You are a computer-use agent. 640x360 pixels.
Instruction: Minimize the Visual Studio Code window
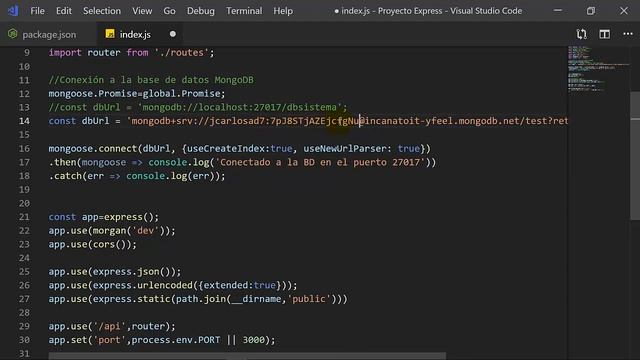[x=558, y=11]
